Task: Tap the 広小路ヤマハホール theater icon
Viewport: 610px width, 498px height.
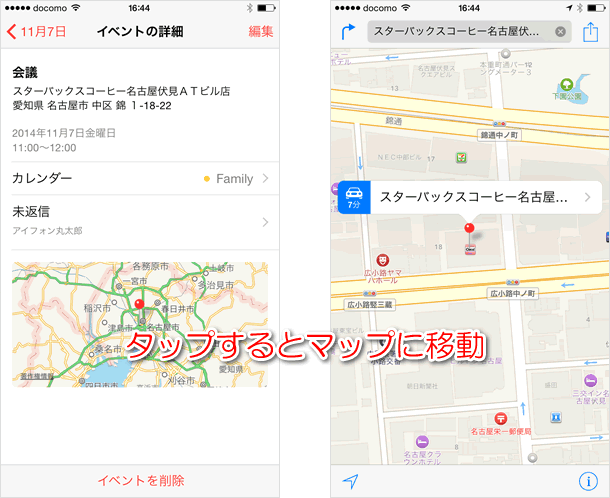Action: tap(383, 260)
